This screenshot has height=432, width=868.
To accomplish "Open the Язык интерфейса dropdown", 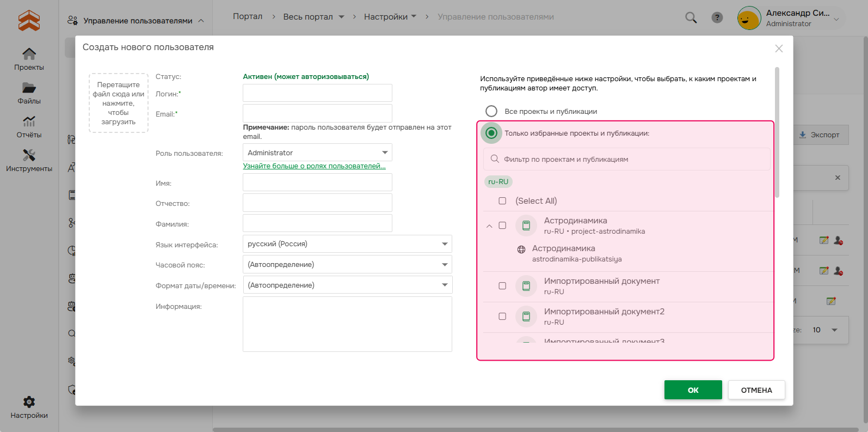I will click(x=347, y=244).
